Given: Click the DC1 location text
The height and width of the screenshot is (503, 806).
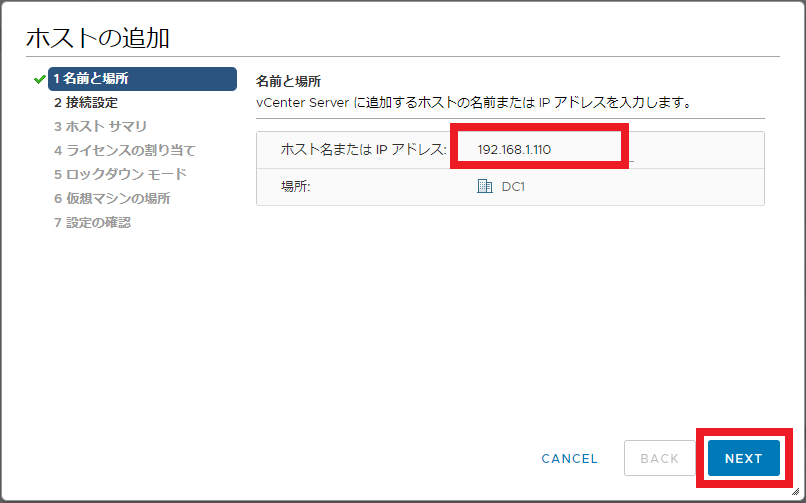Looking at the screenshot, I should (513, 187).
